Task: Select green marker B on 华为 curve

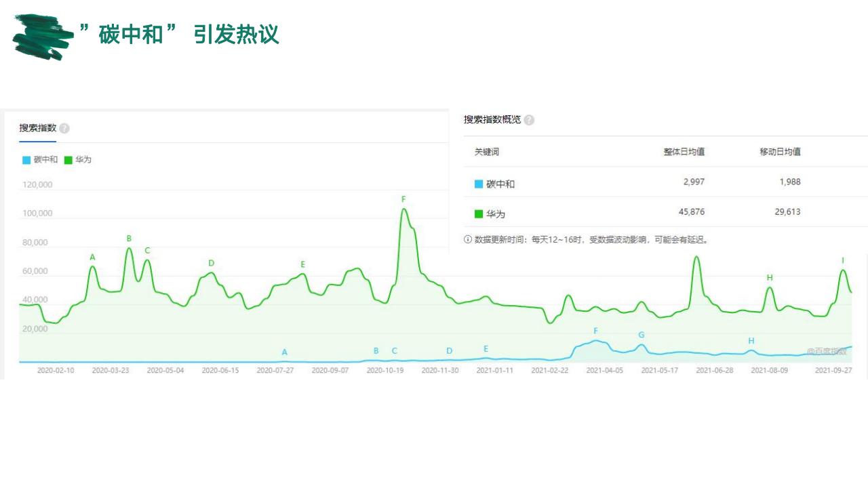Action: (129, 239)
